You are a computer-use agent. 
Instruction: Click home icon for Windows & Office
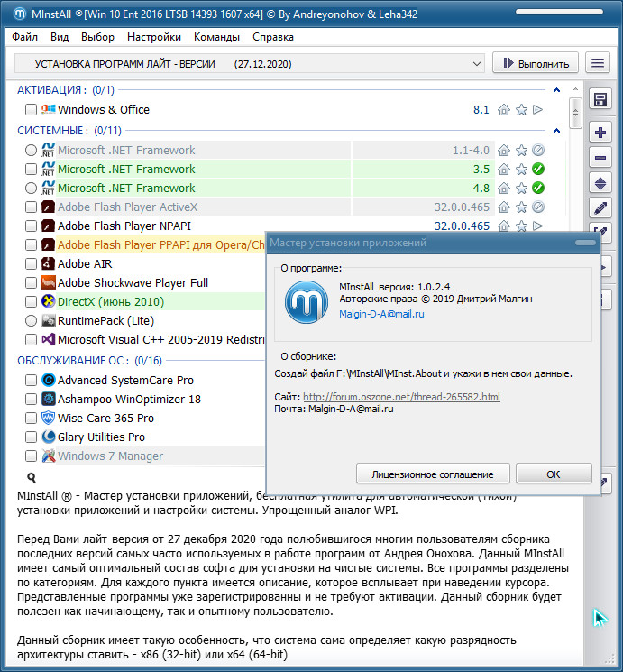click(504, 110)
